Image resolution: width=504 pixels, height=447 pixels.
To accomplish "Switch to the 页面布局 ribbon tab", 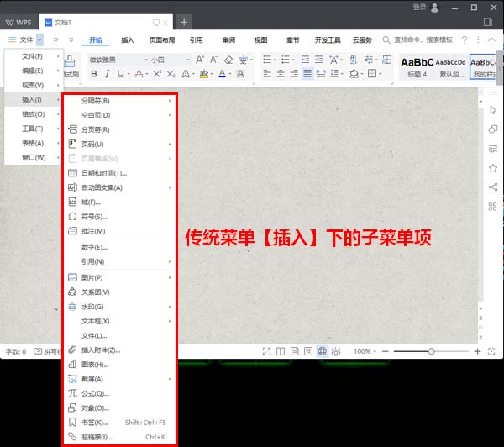I will pos(162,39).
